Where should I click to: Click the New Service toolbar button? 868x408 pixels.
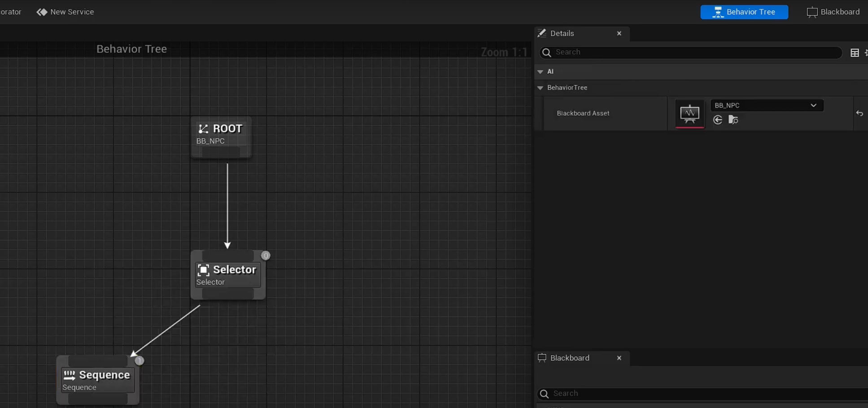pyautogui.click(x=65, y=12)
